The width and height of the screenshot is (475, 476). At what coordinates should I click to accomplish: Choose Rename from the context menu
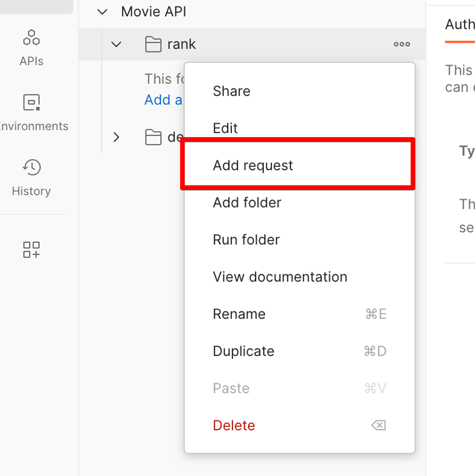(x=239, y=314)
